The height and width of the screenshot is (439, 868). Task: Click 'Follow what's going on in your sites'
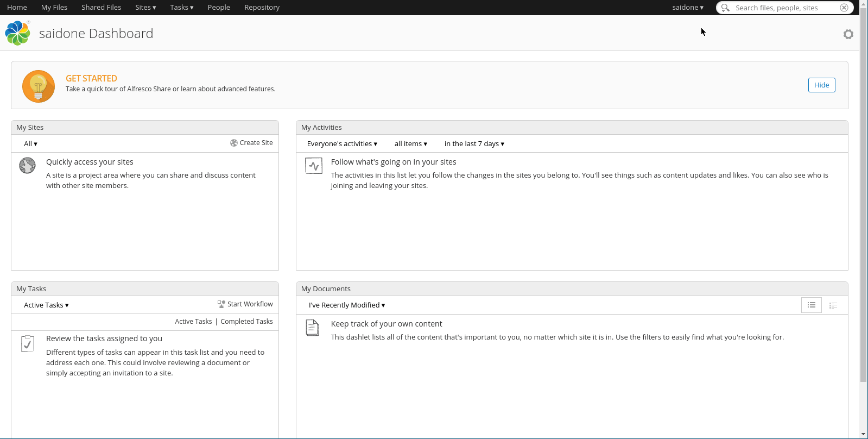click(394, 162)
